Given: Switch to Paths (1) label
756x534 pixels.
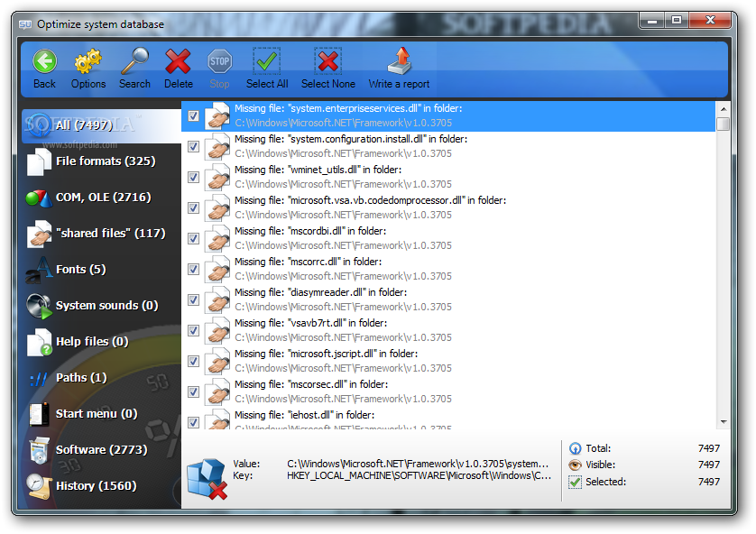Looking at the screenshot, I should click(x=81, y=378).
